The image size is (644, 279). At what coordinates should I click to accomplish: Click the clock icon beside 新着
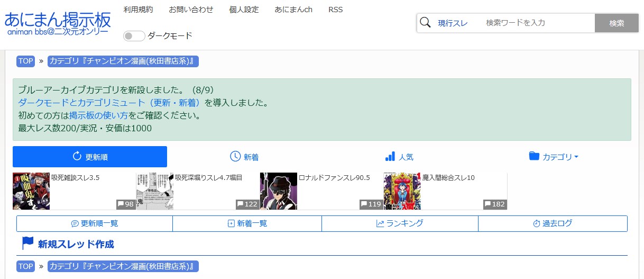point(235,157)
